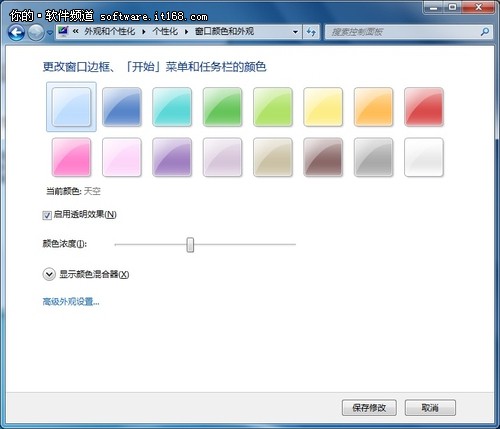
Task: Open the recent pages dropdown arrow
Action: 50,33
